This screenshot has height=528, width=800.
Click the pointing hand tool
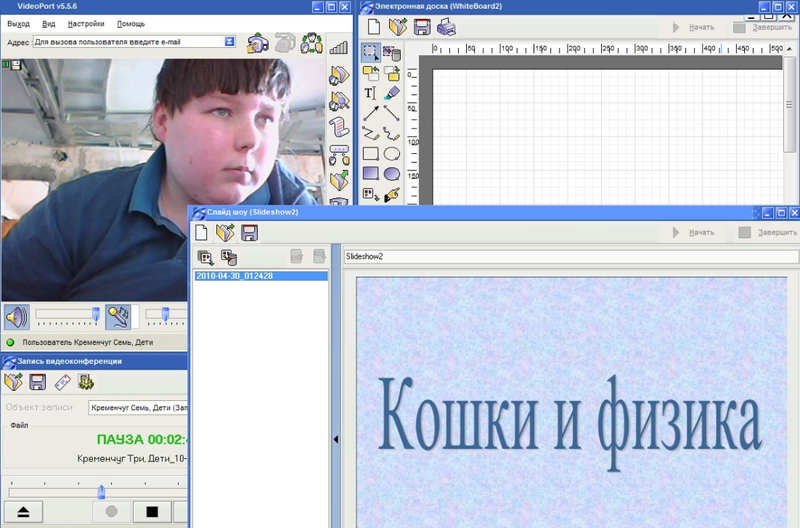click(x=392, y=194)
